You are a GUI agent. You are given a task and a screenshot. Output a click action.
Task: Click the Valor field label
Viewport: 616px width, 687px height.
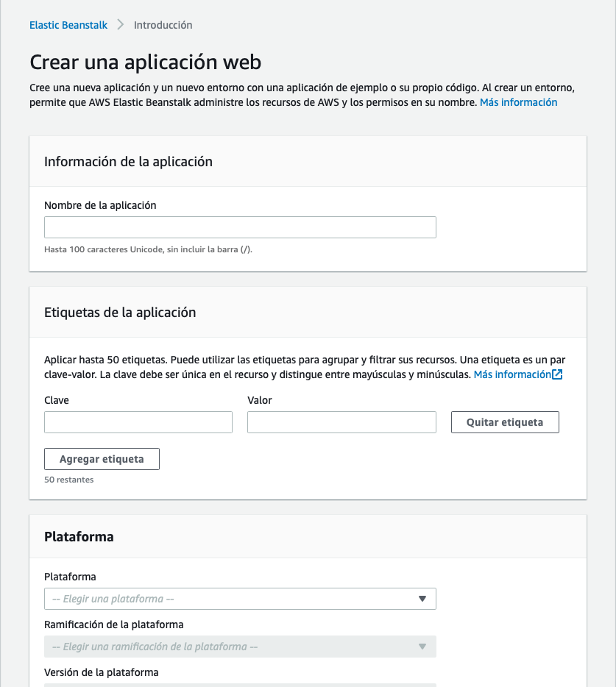pyautogui.click(x=260, y=400)
